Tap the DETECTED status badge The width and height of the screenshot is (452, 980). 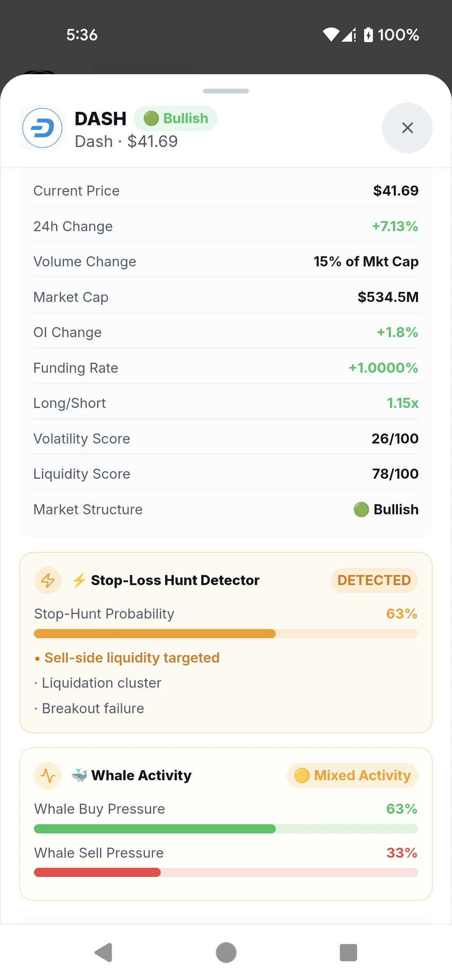click(374, 580)
